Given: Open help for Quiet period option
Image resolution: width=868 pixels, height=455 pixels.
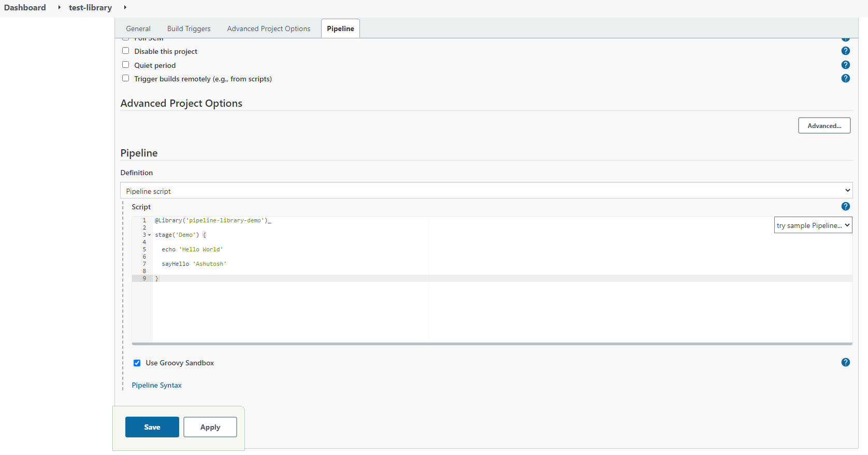Looking at the screenshot, I should [846, 65].
